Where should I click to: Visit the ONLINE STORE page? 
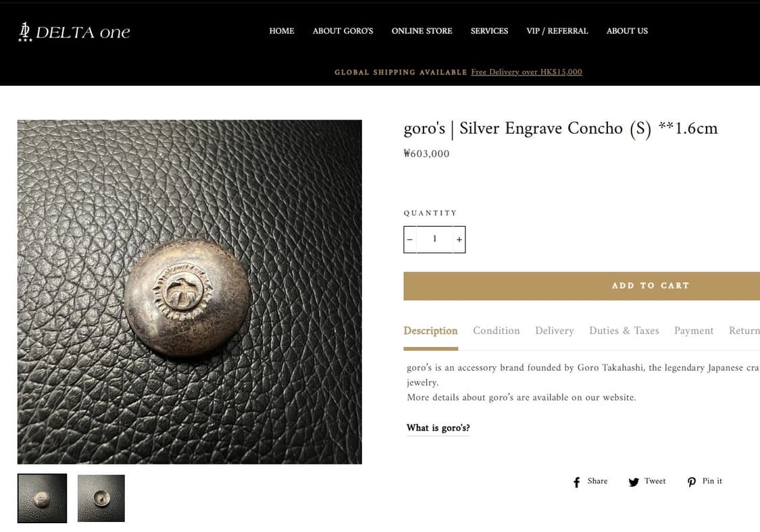422,31
